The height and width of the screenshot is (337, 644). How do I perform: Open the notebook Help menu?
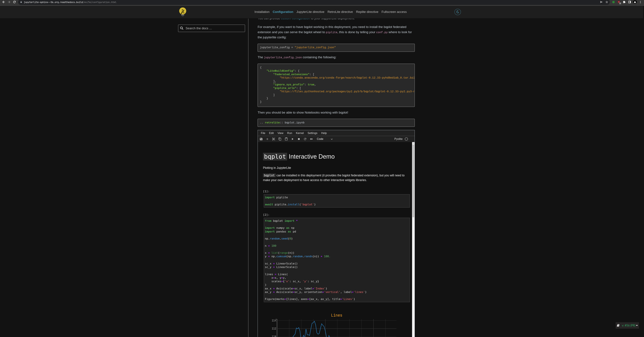click(324, 133)
